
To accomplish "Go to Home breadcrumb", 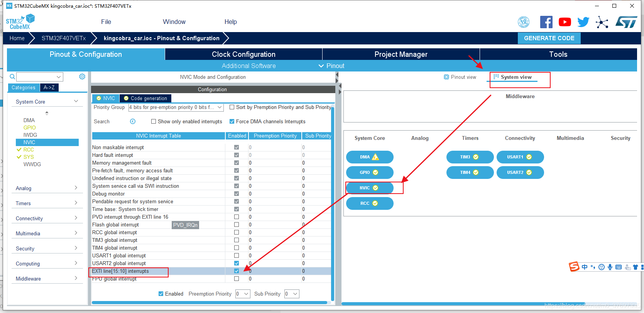I will tap(17, 38).
